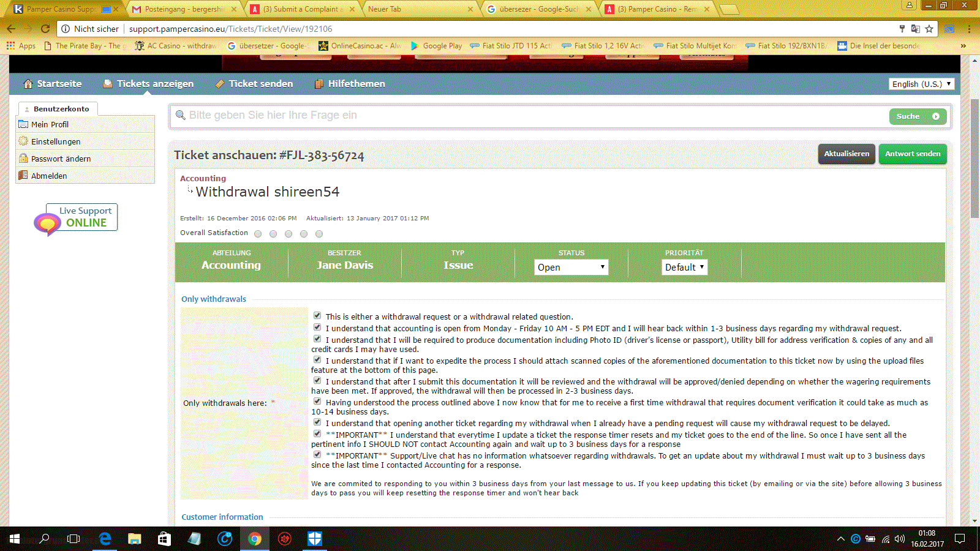Click the green Suche button
This screenshot has height=551, width=980.
tap(918, 116)
